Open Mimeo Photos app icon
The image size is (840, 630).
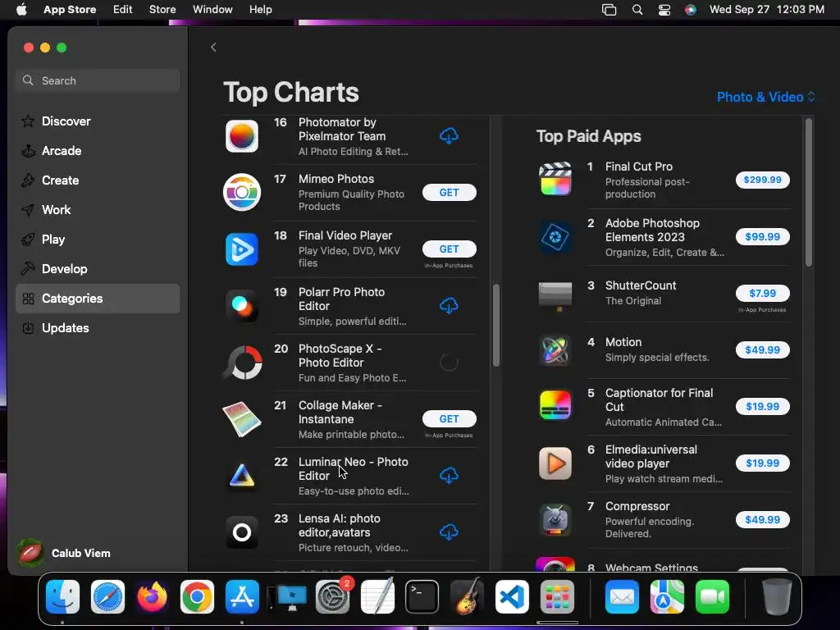click(x=242, y=192)
